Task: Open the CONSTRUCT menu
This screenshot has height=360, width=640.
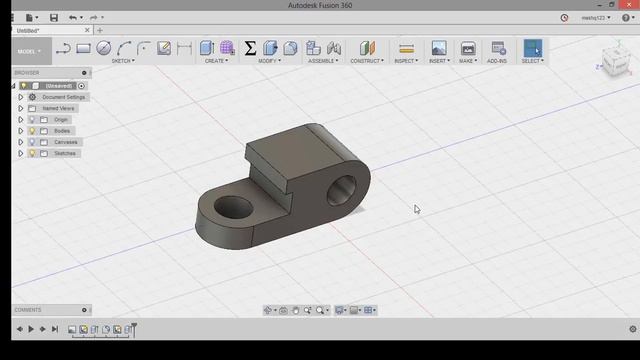Action: (367, 61)
